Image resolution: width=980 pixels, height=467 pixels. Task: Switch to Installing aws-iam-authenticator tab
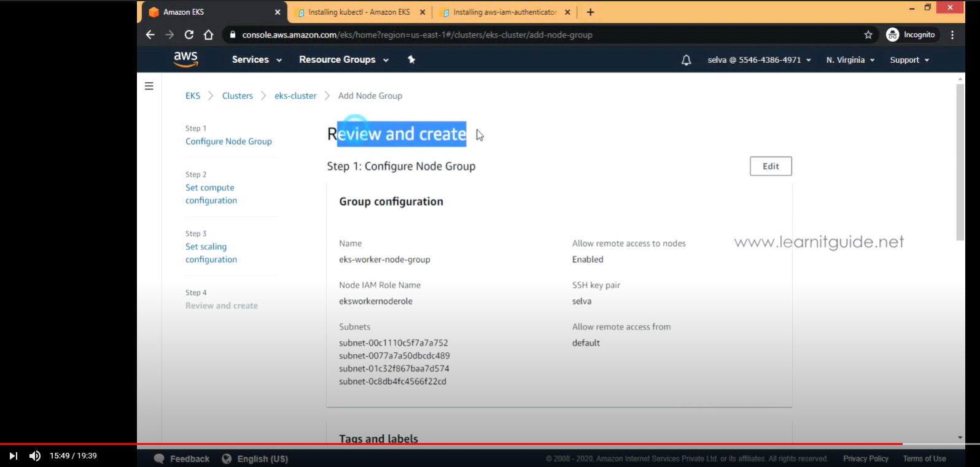[x=504, y=12]
